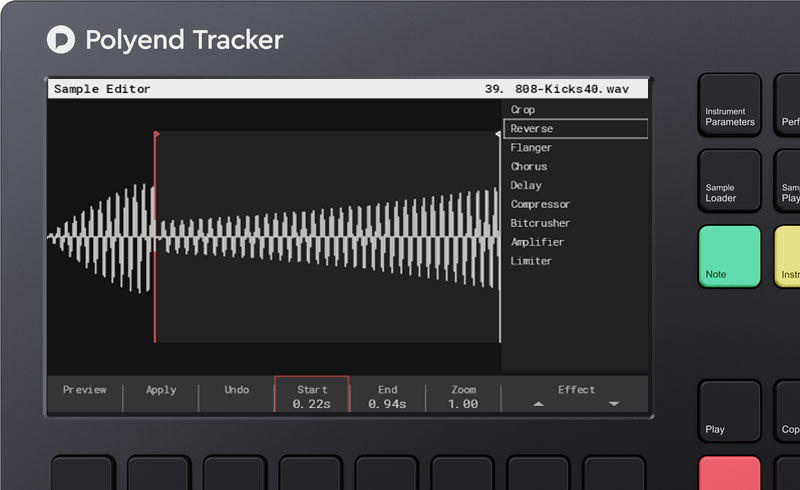Click the white end marker flag
Viewport: 800px width, 490px height.
[x=498, y=134]
